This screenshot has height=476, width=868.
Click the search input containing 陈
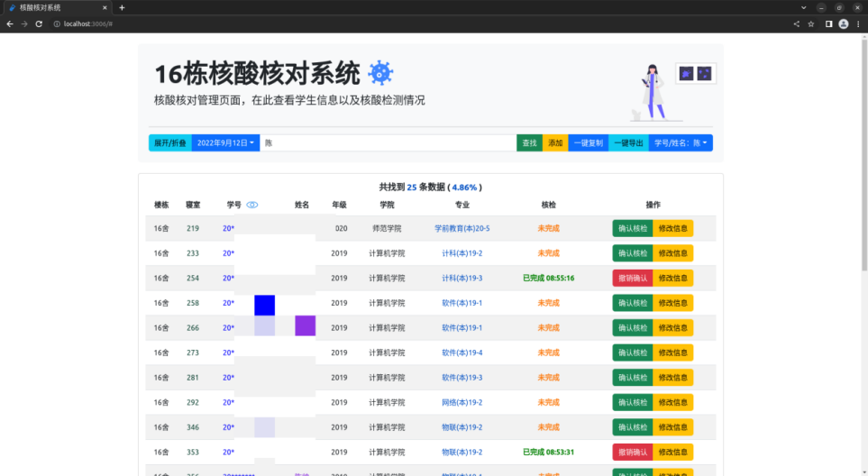[x=388, y=142]
